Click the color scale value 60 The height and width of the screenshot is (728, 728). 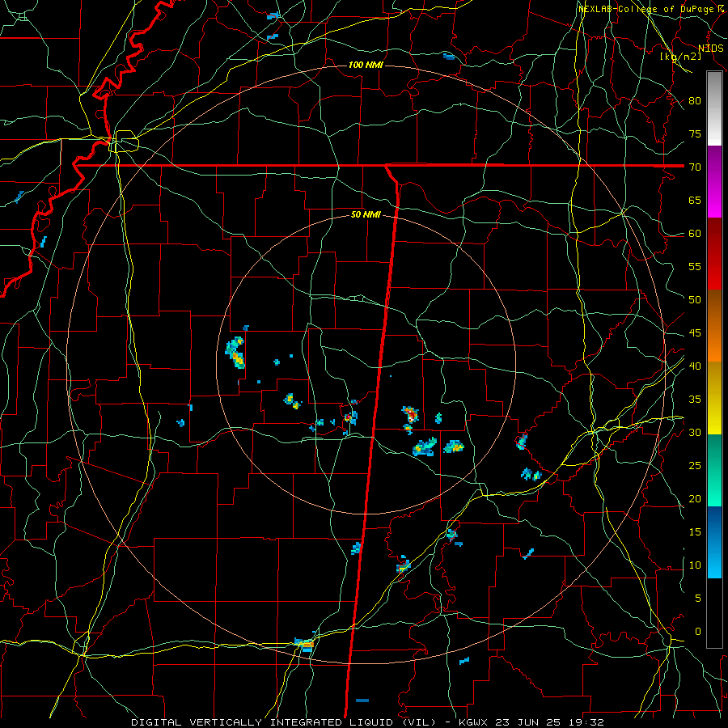695,234
